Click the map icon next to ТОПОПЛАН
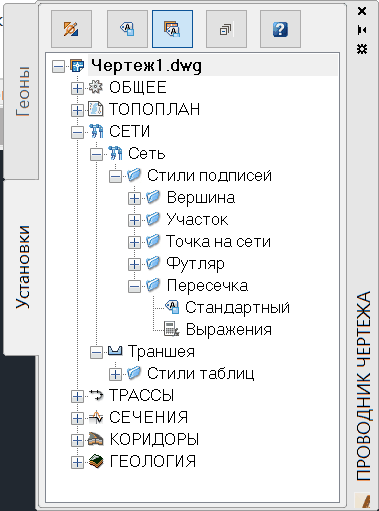Image resolution: width=379 pixels, height=511 pixels. pyautogui.click(x=96, y=109)
